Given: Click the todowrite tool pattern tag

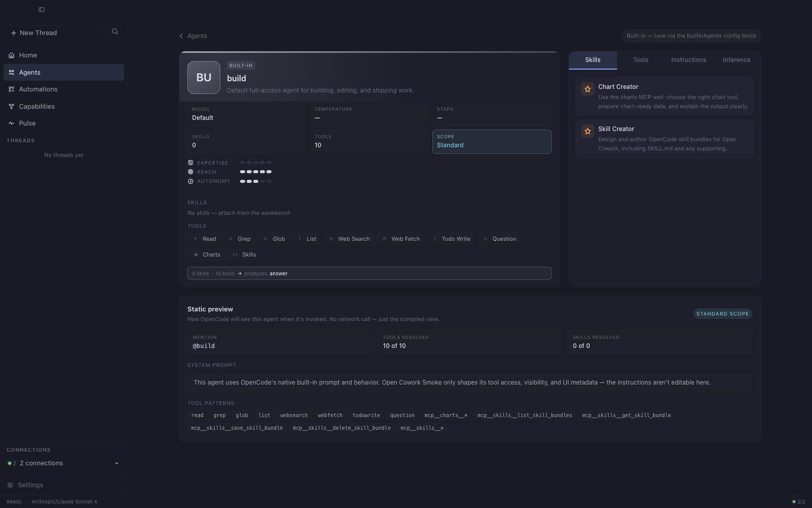Looking at the screenshot, I should (366, 416).
